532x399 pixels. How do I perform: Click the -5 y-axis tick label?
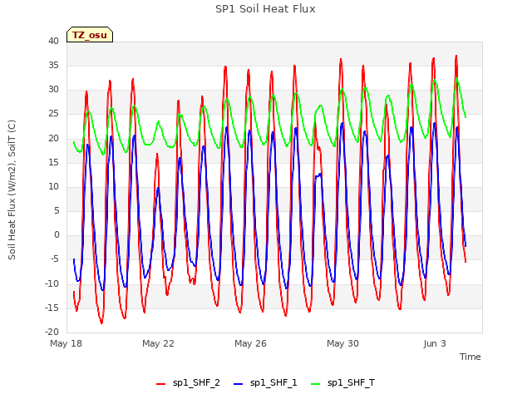55,259
